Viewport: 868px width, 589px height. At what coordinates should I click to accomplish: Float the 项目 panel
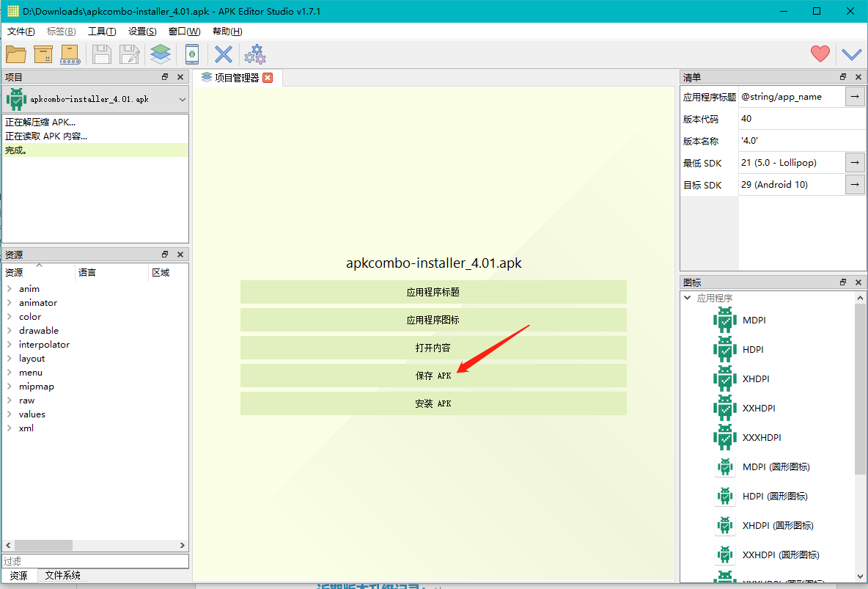coord(165,77)
